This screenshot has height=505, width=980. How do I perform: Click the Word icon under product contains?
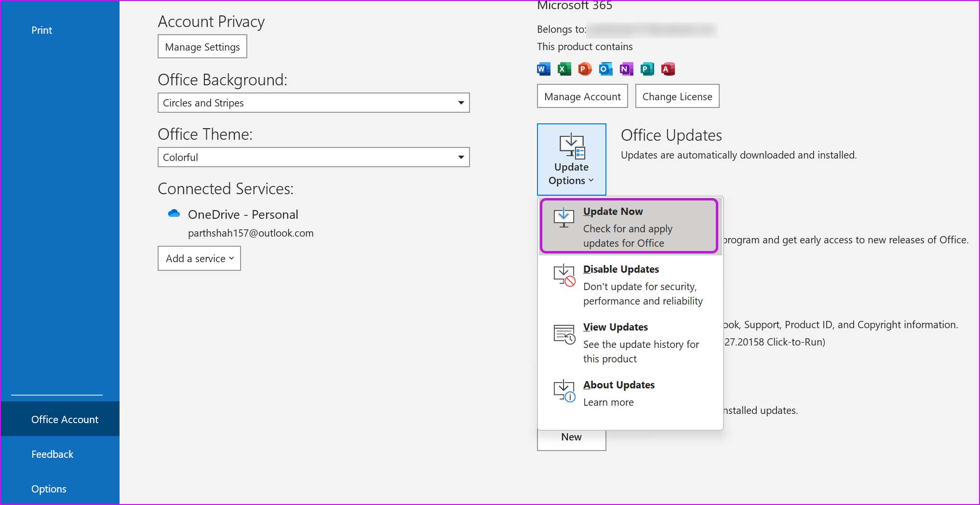tap(543, 69)
